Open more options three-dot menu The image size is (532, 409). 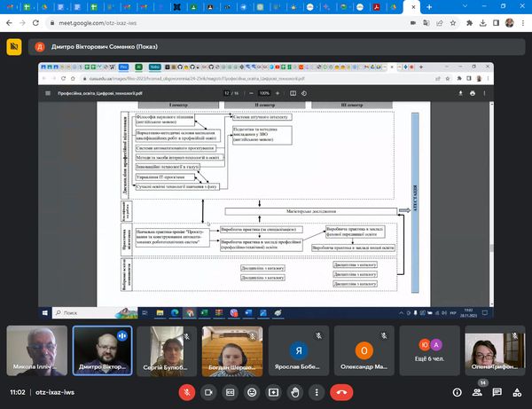point(317,391)
